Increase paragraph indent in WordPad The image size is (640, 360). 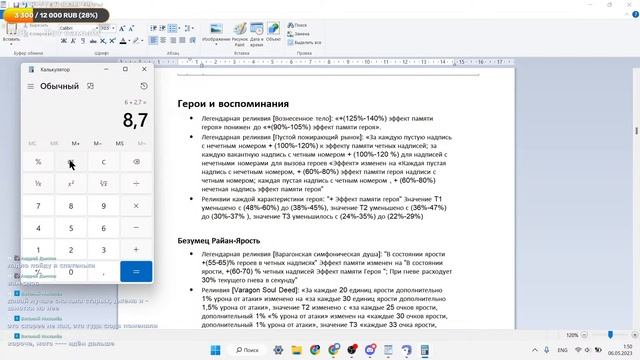pos(162,28)
